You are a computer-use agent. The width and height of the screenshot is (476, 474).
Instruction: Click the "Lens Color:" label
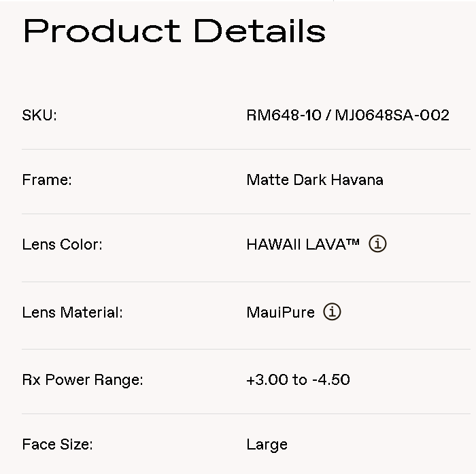[x=62, y=245]
